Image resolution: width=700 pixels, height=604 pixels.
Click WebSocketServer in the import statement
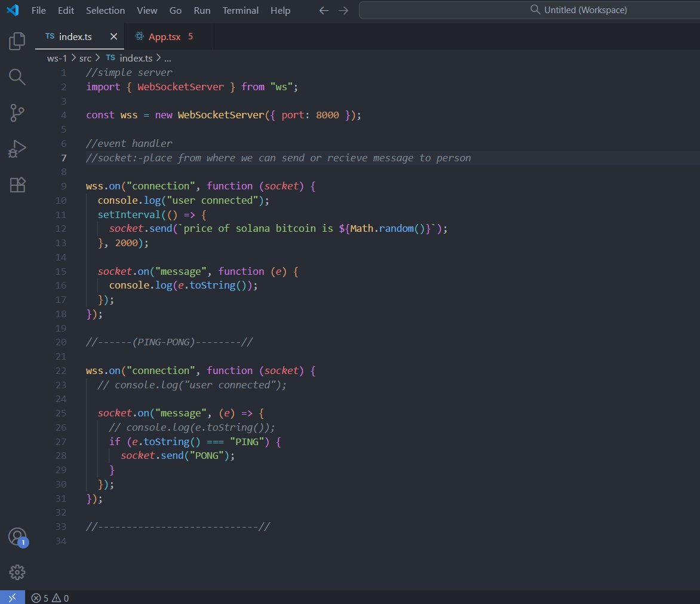tap(180, 87)
